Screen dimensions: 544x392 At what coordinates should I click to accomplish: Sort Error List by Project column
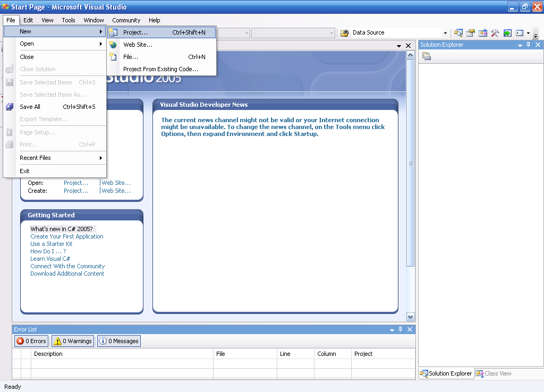383,354
